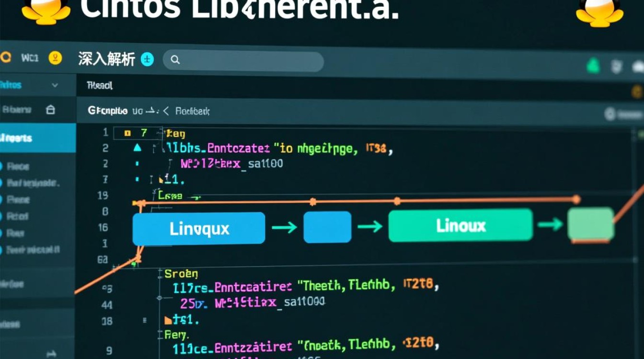Image resolution: width=644 pixels, height=359 pixels.
Task: Toggle the small cyan square on the second line 2
Action: (x=137, y=164)
